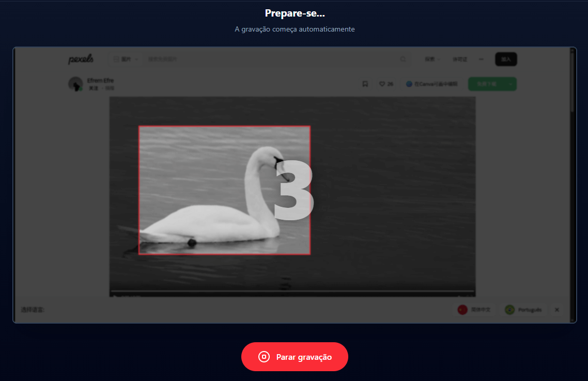Expand the explore dropdown in Pexels header
The image size is (588, 381).
pyautogui.click(x=432, y=59)
